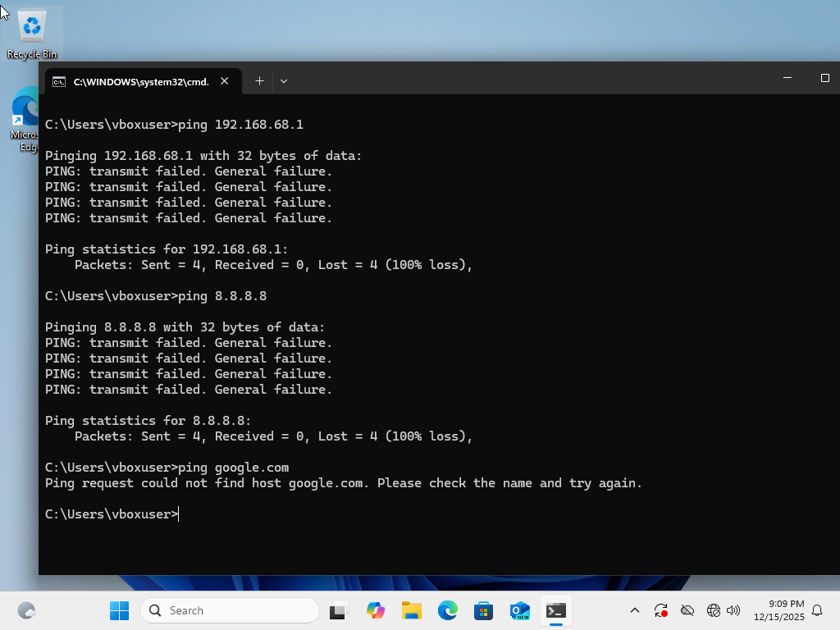Screen dimensions: 840x630
Task: Open File Explorer from the taskbar
Action: click(411, 610)
